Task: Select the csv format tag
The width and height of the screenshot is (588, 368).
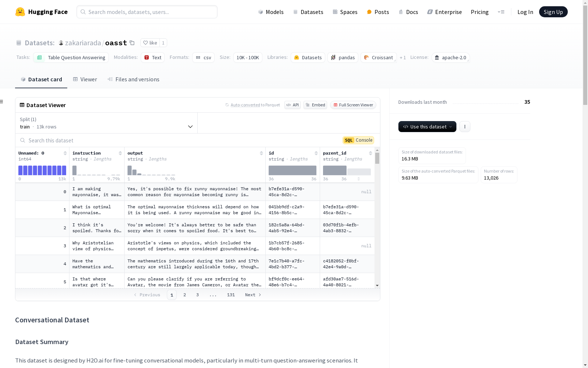Action: coord(203,57)
